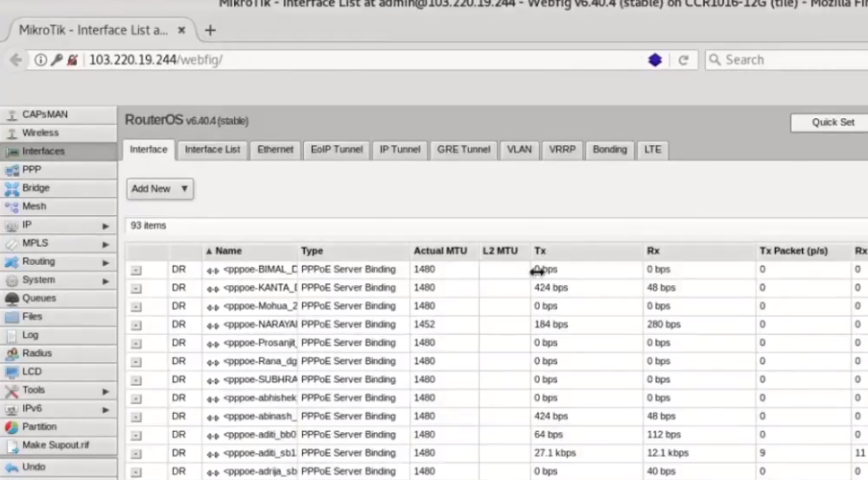The image size is (868, 480).
Task: Close the MikroTik Interface List browser tab
Action: click(181, 31)
